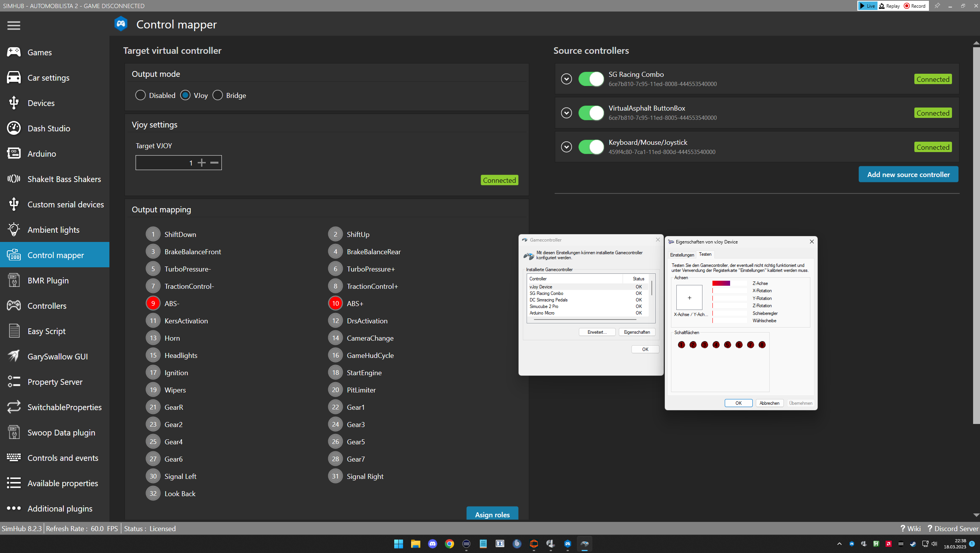Image resolution: width=980 pixels, height=553 pixels.
Task: Open the Ambient lights section
Action: (x=53, y=229)
